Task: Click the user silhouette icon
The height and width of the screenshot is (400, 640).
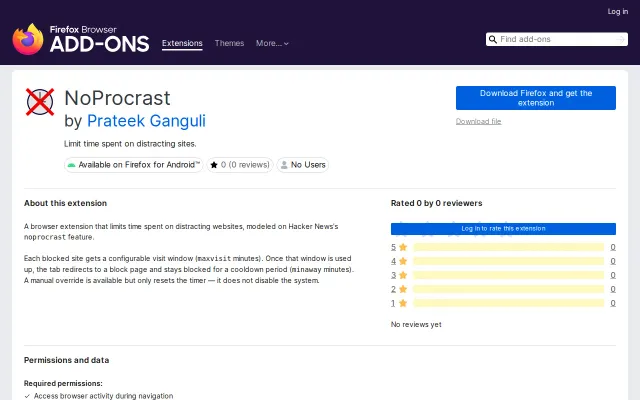Action: coord(284,165)
